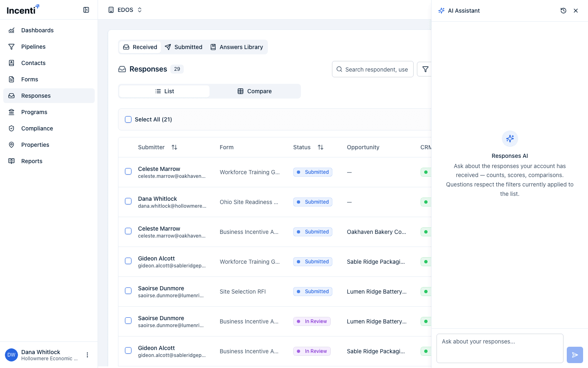Click dana.whitlock@hollowmere email

[x=172, y=206]
